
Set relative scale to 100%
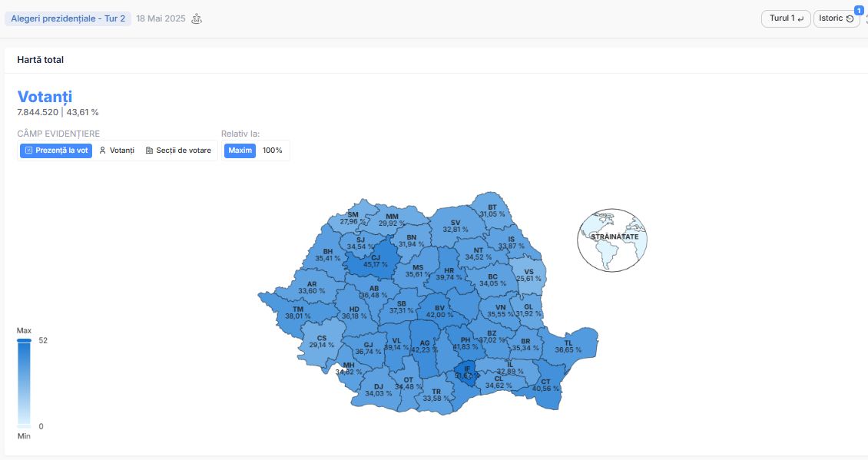click(x=273, y=151)
